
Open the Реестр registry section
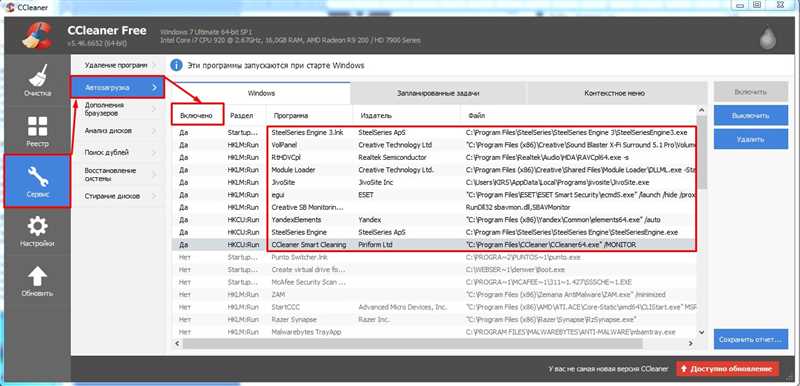(x=37, y=131)
